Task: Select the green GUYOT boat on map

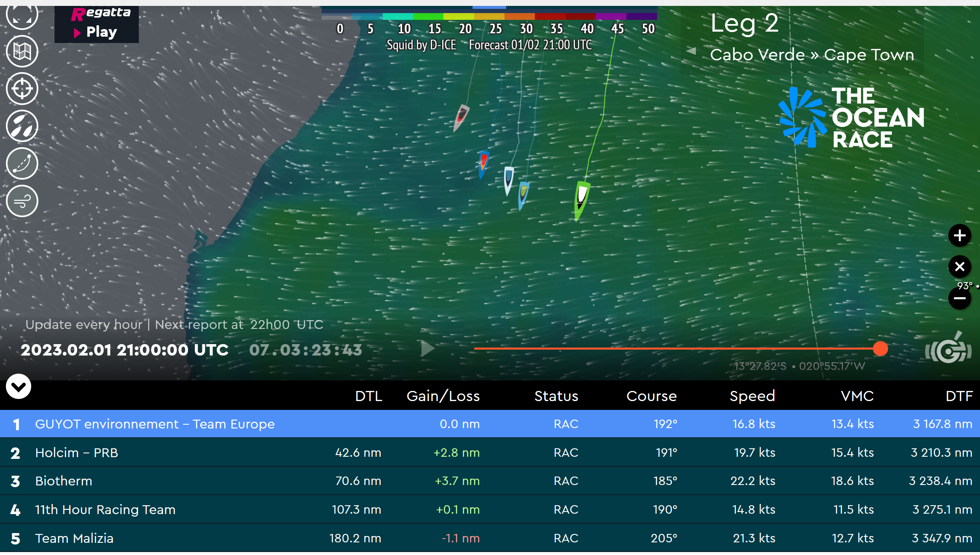Action: point(582,201)
